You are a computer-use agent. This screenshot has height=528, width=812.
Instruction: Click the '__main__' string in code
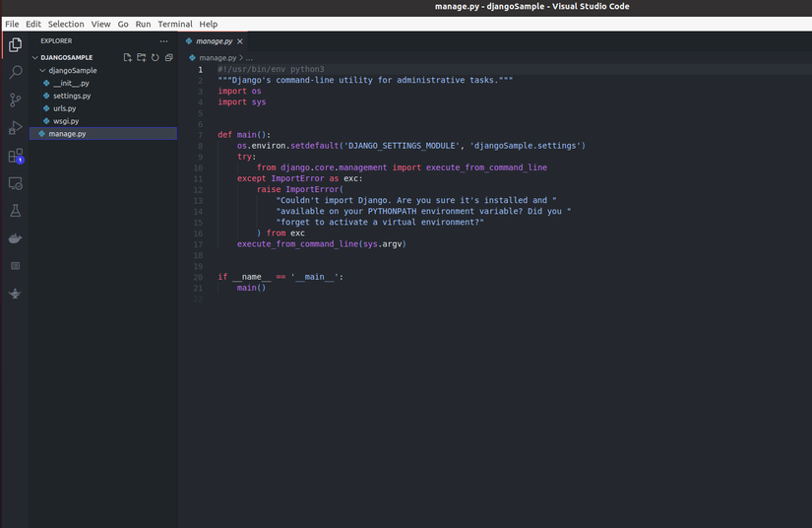314,277
